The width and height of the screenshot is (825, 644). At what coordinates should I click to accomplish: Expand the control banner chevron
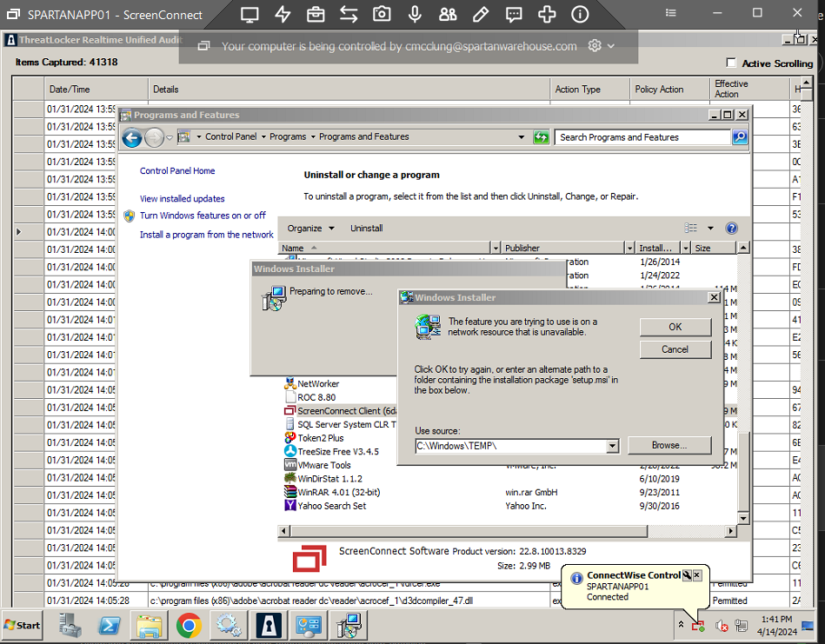pyautogui.click(x=611, y=46)
